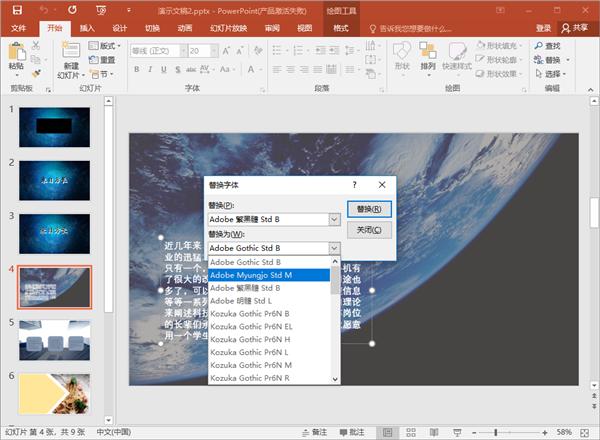The height and width of the screenshot is (440, 600).
Task: Fit slide to window icon
Action: click(584, 433)
